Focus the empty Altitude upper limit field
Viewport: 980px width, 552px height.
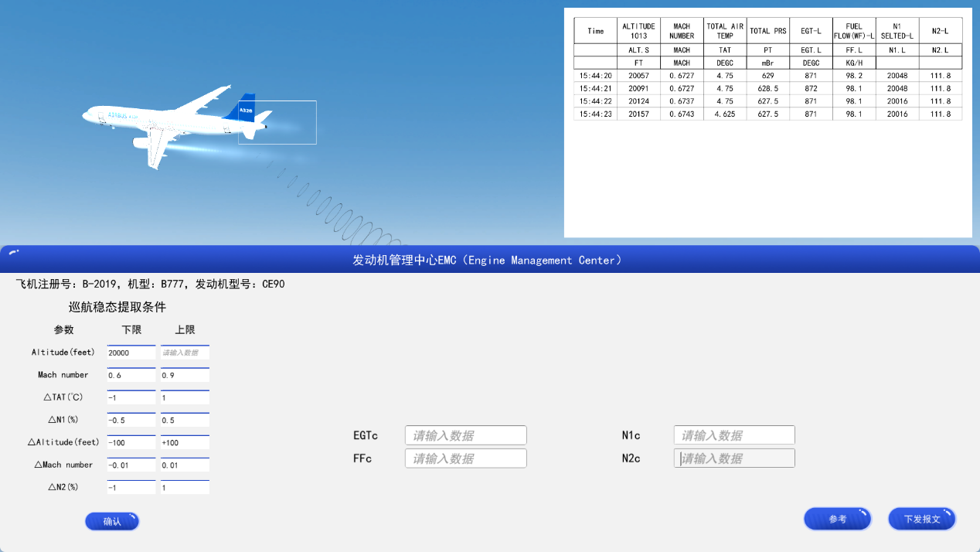(x=184, y=353)
